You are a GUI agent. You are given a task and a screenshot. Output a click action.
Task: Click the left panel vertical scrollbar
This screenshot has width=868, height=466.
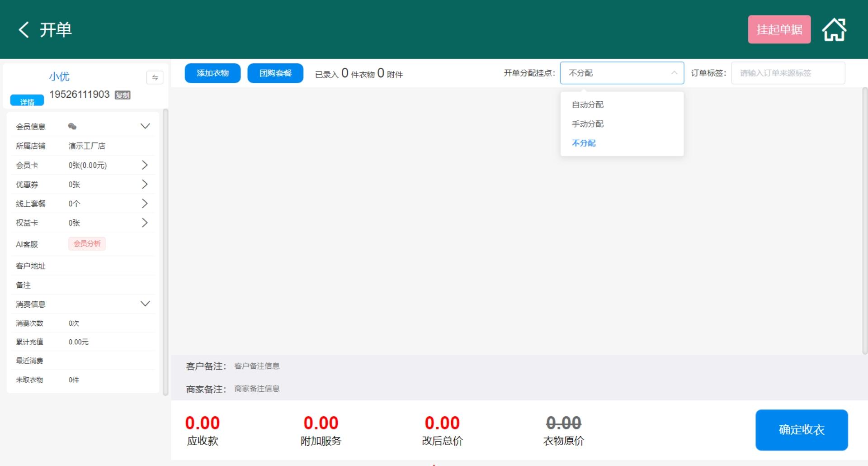[x=165, y=252]
